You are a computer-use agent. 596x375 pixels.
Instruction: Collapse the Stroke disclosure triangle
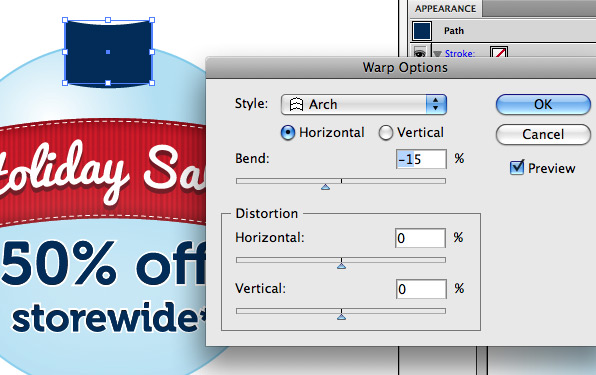tap(437, 54)
